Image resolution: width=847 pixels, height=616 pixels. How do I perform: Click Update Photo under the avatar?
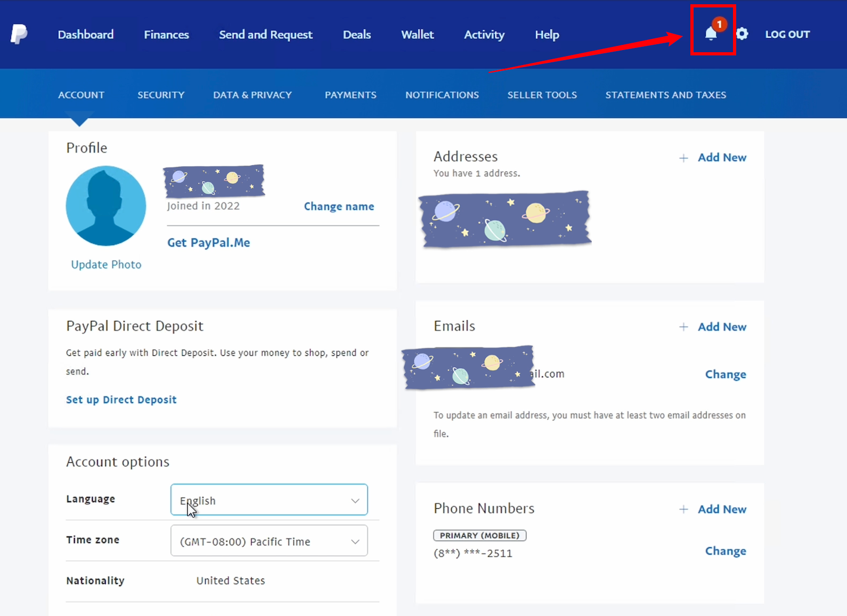pos(106,264)
